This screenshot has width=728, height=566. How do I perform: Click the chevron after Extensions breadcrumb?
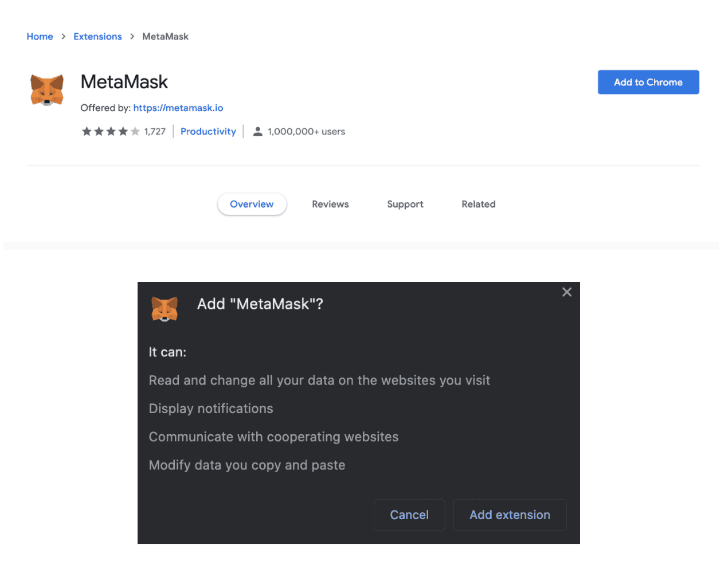tap(132, 37)
